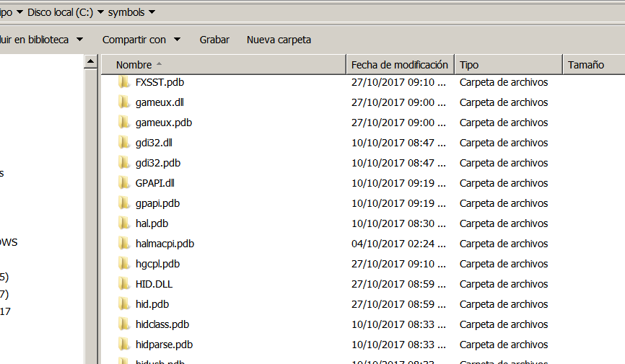The width and height of the screenshot is (625, 364).
Task: Select the GPAPI.dll folder icon
Action: (x=123, y=183)
